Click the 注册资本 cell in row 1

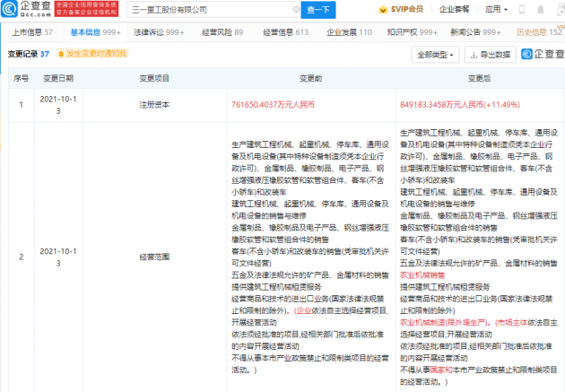154,105
